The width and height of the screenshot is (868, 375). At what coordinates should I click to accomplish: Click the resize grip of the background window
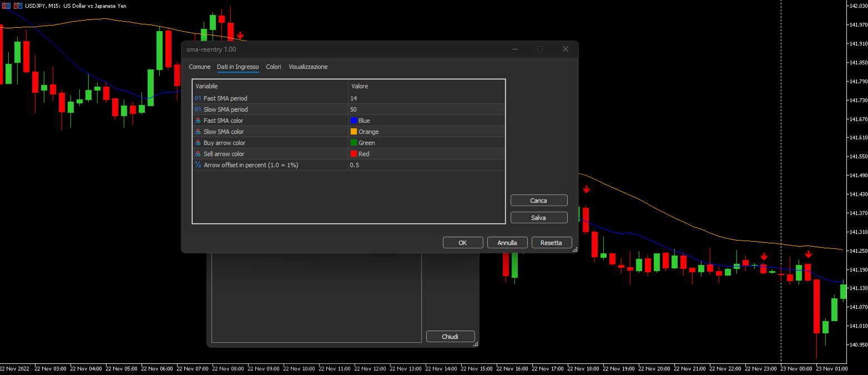tap(476, 344)
